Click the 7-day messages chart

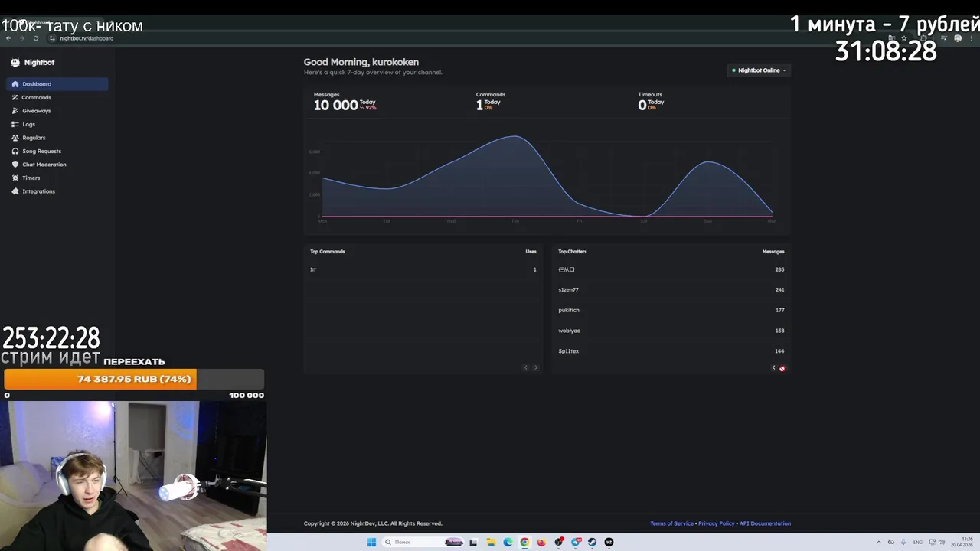pos(547,178)
